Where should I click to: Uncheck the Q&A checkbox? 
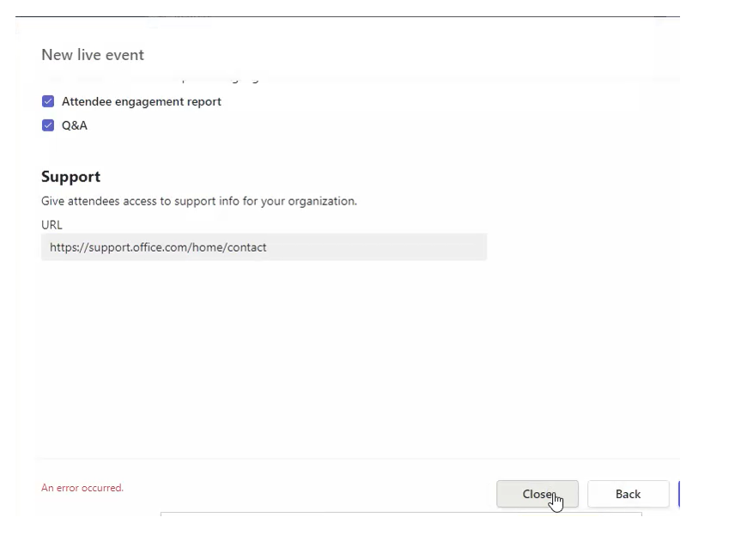[x=48, y=125]
